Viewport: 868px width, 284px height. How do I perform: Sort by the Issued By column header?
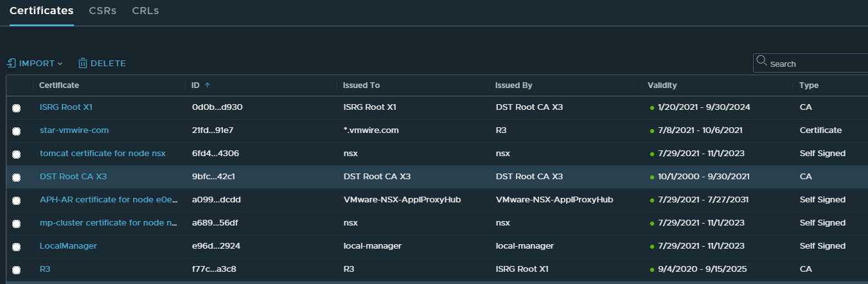click(x=514, y=85)
